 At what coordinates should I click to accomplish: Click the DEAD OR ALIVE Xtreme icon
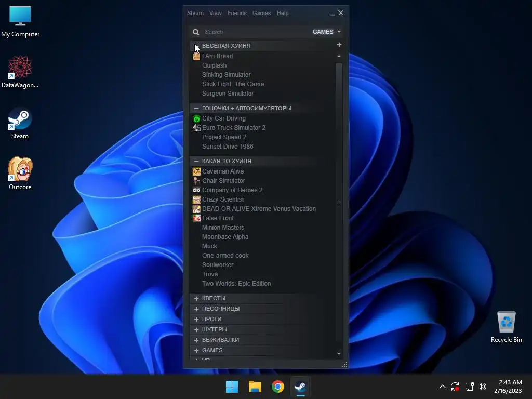196,209
